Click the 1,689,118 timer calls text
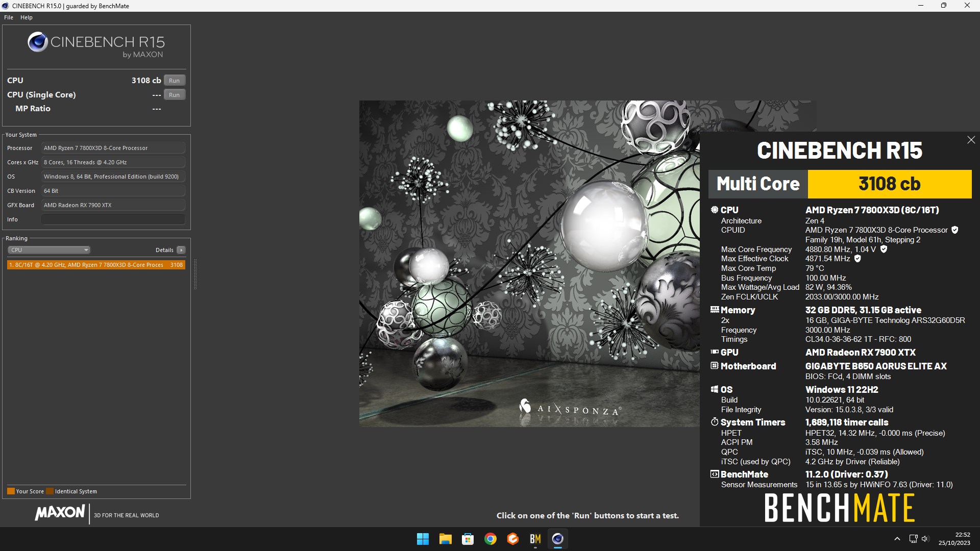This screenshot has width=980, height=551. pos(847,422)
